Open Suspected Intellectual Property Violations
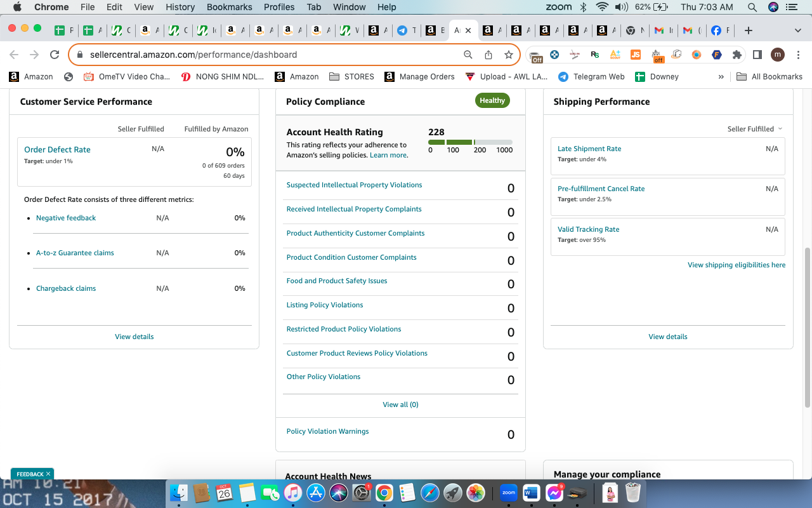812x508 pixels. [354, 185]
